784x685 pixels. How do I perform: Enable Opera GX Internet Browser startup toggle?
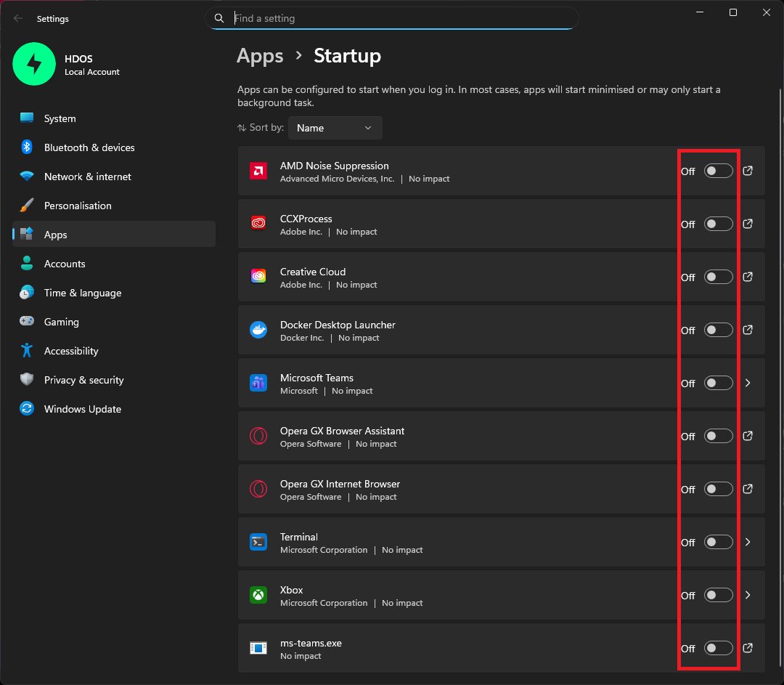[x=718, y=490]
